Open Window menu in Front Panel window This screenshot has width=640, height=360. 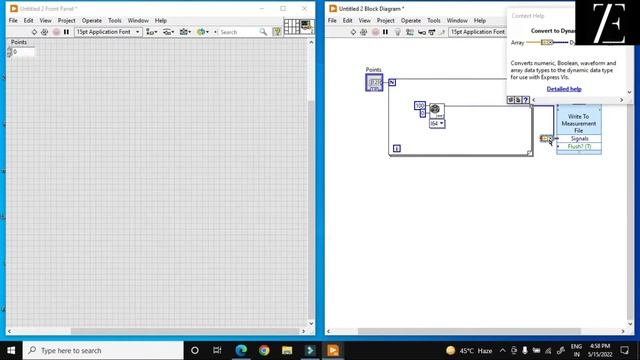pyautogui.click(x=138, y=20)
